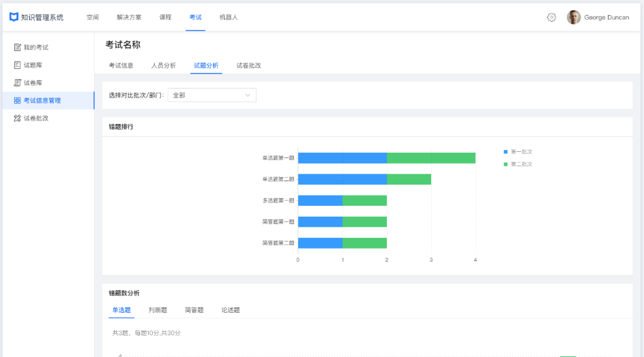Viewport: 644px width, 357px height.
Task: Open the 课程 top navigation item
Action: 165,17
